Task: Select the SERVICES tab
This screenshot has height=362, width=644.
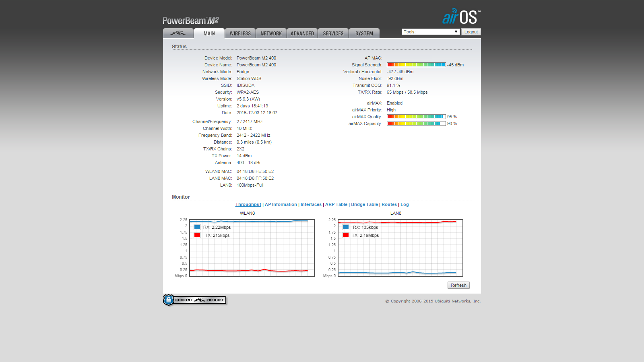Action: [333, 33]
